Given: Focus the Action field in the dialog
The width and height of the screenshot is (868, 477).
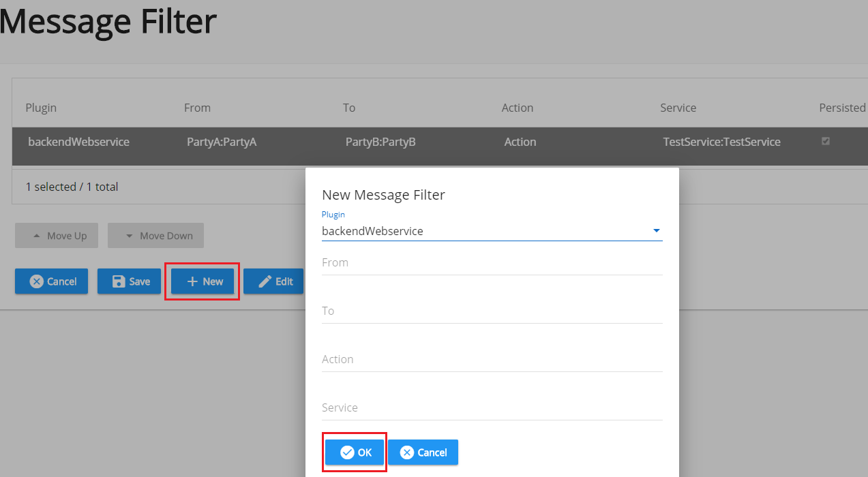Looking at the screenshot, I should (491, 360).
